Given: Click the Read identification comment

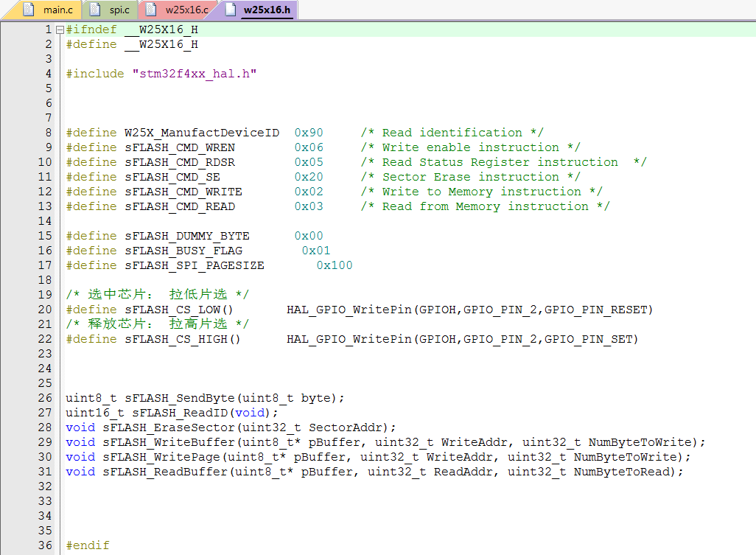Looking at the screenshot, I should (452, 133).
